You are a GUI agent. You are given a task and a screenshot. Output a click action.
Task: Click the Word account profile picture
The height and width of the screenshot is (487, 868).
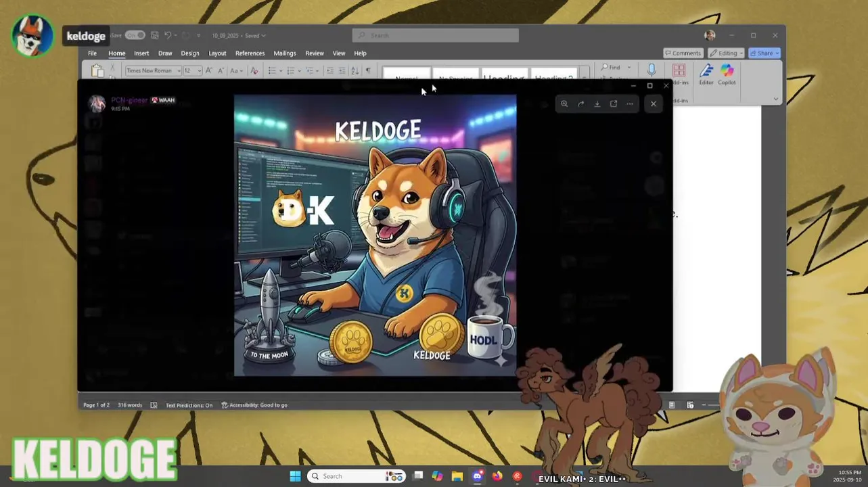(710, 35)
